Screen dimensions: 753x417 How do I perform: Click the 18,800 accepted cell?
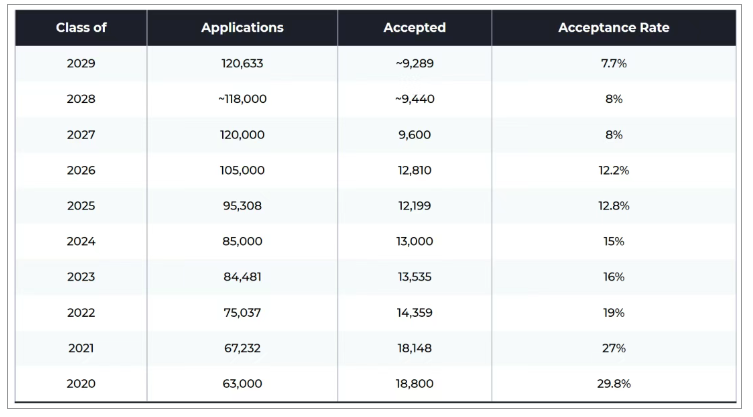414,383
